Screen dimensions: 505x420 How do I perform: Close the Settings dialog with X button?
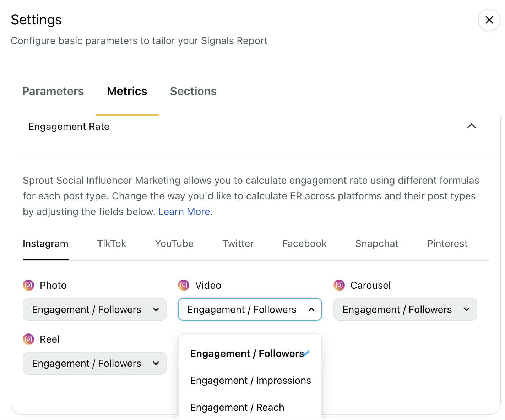489,20
